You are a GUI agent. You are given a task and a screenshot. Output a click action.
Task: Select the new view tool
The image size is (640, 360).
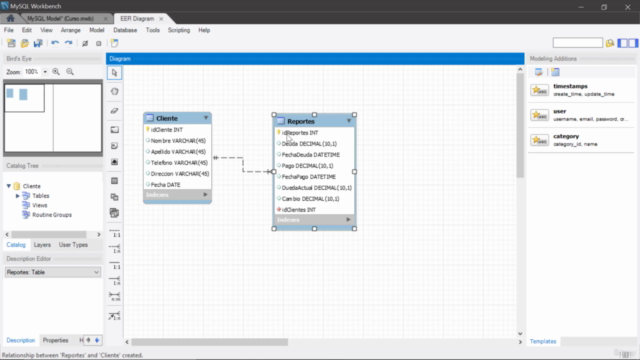pos(114,197)
